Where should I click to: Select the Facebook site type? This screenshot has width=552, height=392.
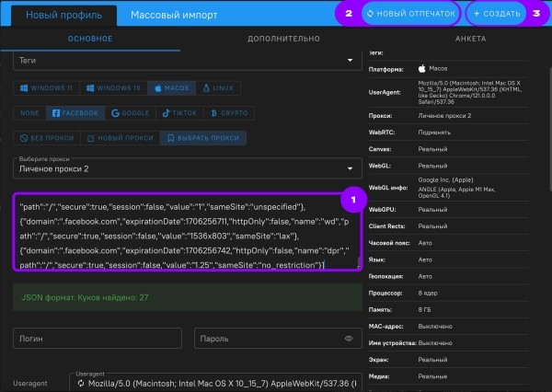coord(76,113)
